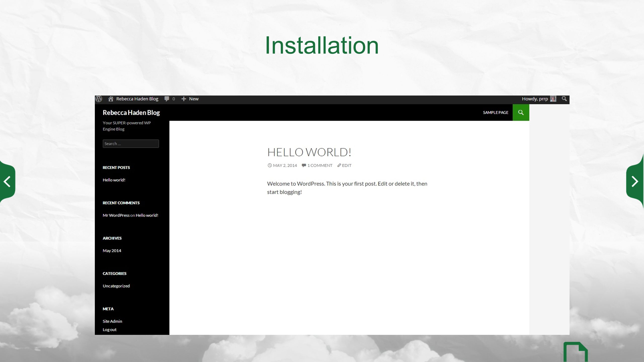Open the Site Admin link
The width and height of the screenshot is (644, 362).
[112, 321]
